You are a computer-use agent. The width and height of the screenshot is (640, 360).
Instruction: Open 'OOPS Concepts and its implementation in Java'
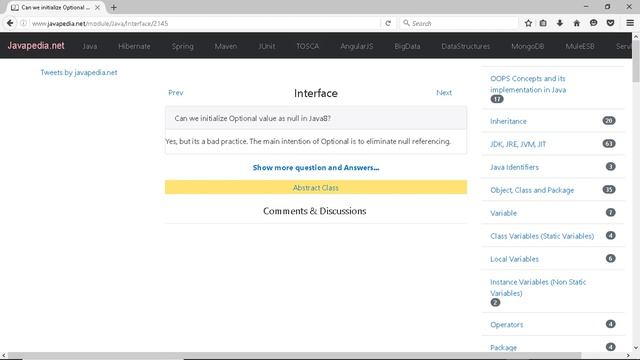click(528, 84)
